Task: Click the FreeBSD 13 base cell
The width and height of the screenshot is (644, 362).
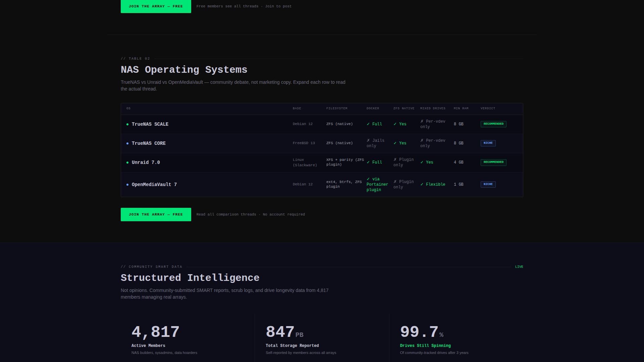Action: [304, 143]
